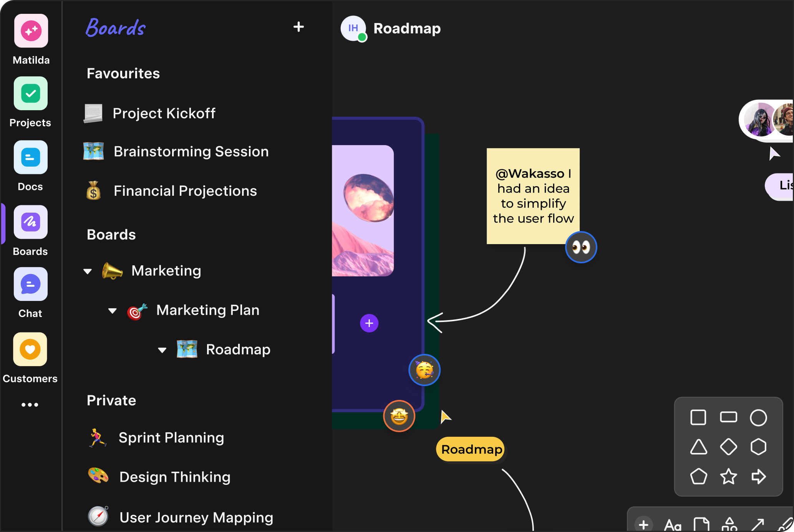Select the triangle shape
The height and width of the screenshot is (532, 794).
click(698, 447)
